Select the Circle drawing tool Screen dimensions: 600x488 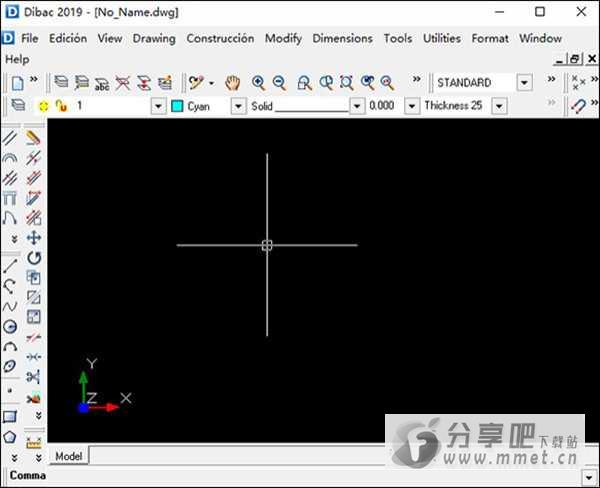(x=10, y=326)
